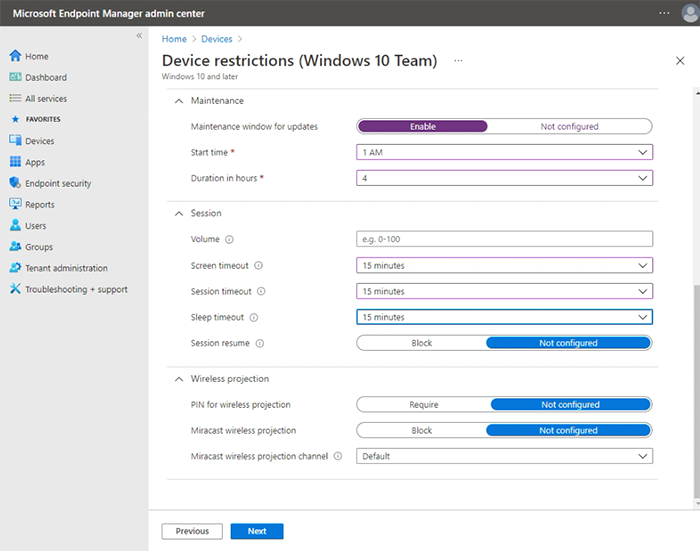Click the Devices icon in left navigation
Screen dimensions: 700x551
[x=15, y=141]
